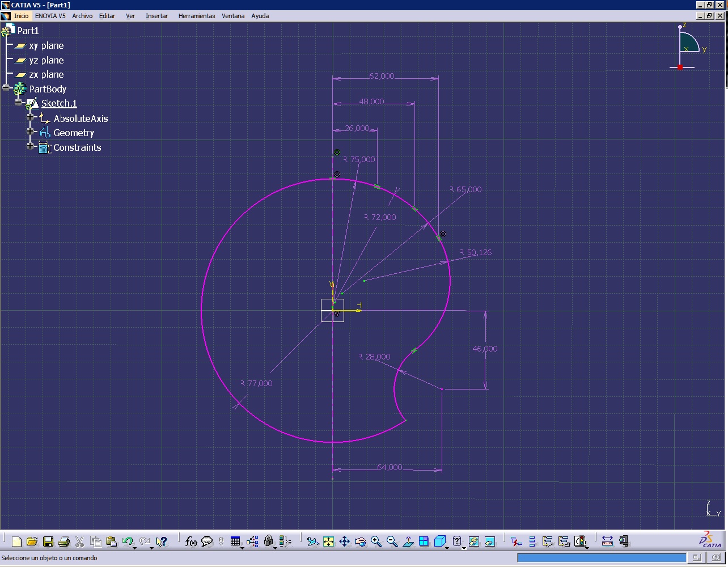Click the Swap visible space icon
This screenshot has width=728, height=567.
(x=490, y=541)
